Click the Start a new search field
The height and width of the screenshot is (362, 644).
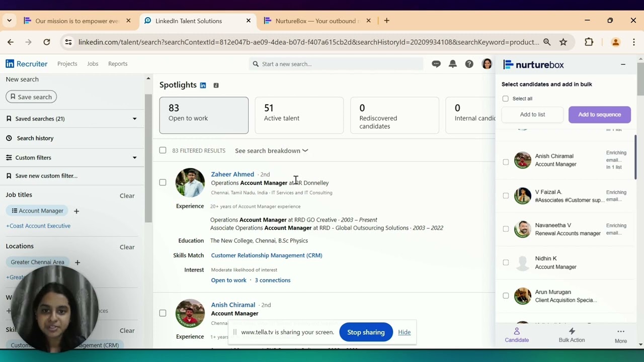click(336, 64)
